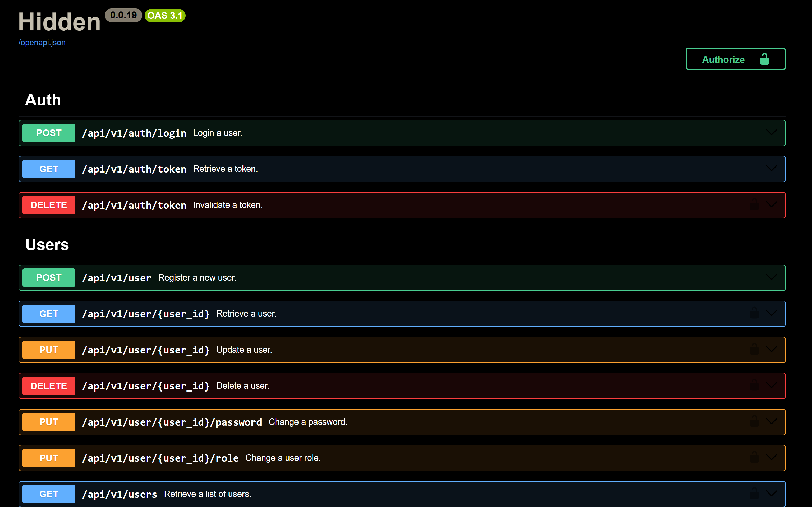Collapse the Users section heading
This screenshot has height=507, width=812.
coord(47,245)
